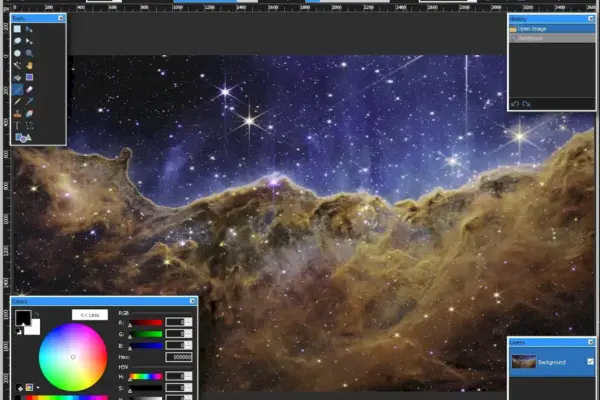The height and width of the screenshot is (400, 600).
Task: Click the G value input field
Action: click(175, 334)
